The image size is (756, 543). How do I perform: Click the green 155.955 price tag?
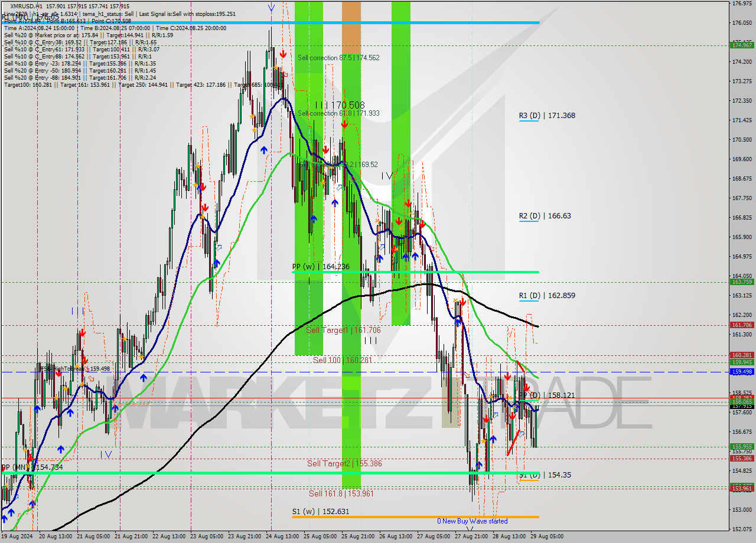742,447
